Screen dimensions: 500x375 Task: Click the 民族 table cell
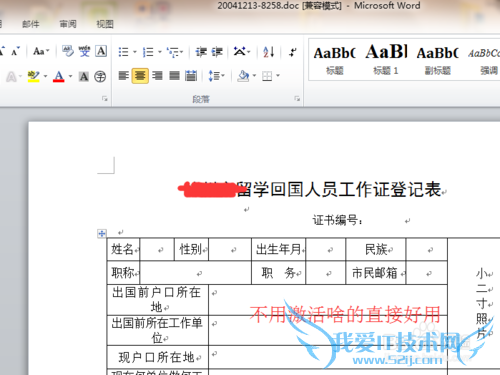pyautogui.click(x=376, y=249)
